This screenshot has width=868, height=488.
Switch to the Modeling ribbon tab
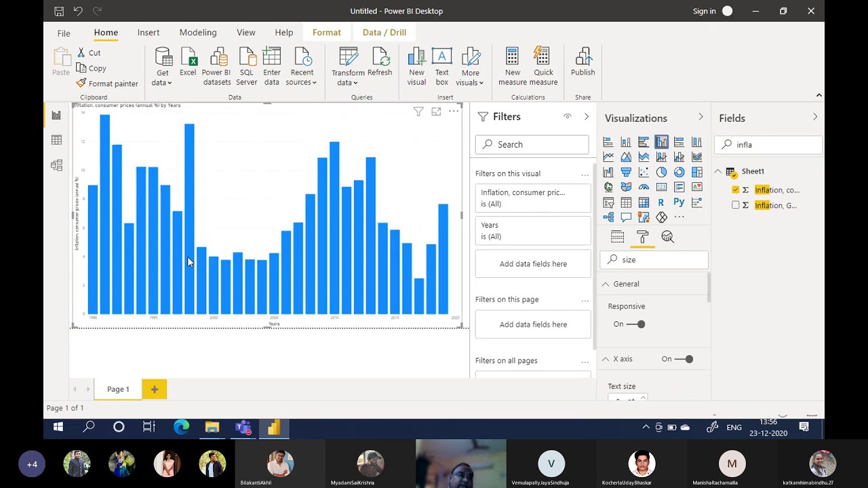pos(198,33)
